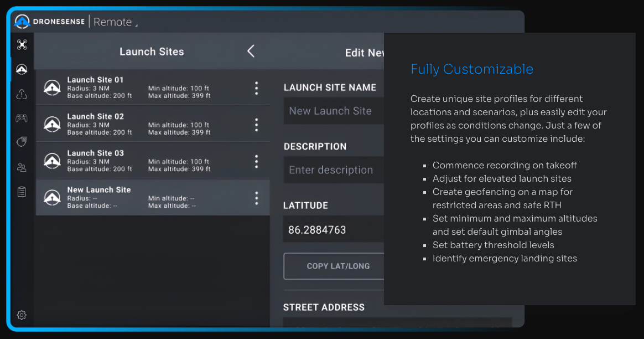Open the options menu for Launch Site 01
644x339 pixels.
[x=256, y=87]
